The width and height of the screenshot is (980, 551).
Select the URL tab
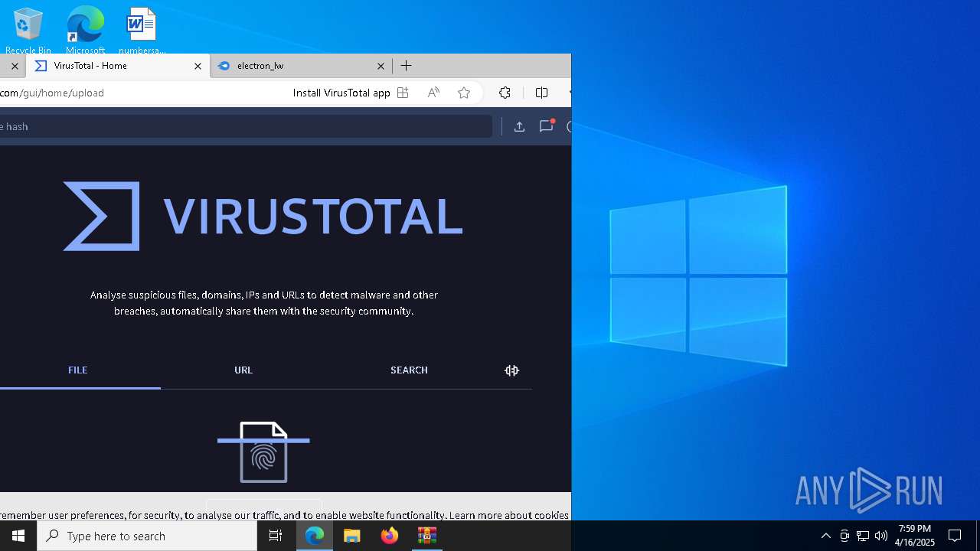coord(243,370)
